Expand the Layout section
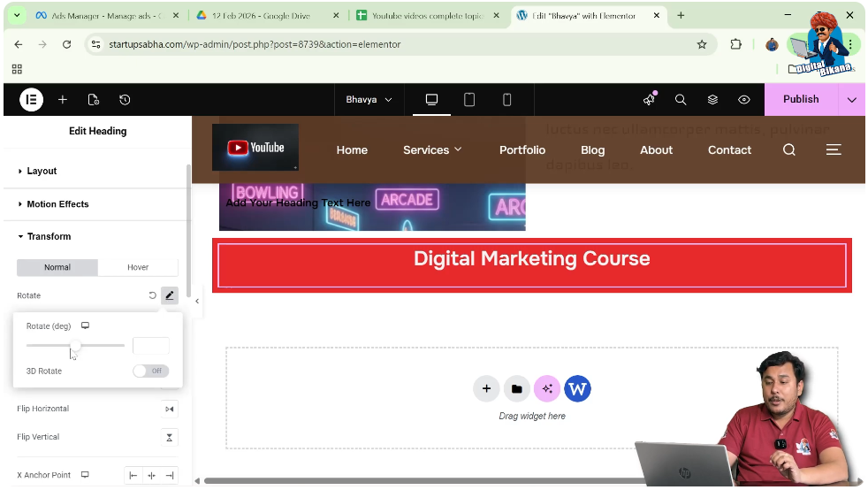 [x=42, y=172]
